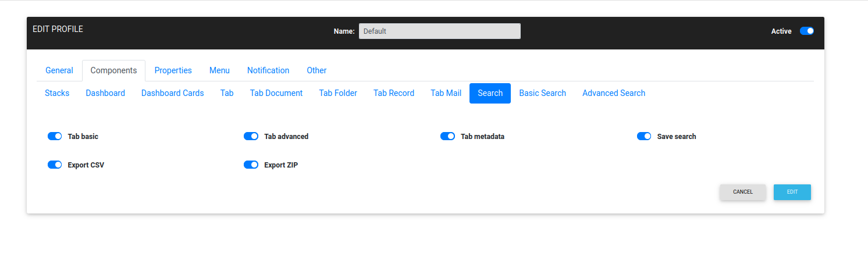Screen dimensions: 868x260
Task: Open the Tab Folder sub-tab
Action: (338, 93)
